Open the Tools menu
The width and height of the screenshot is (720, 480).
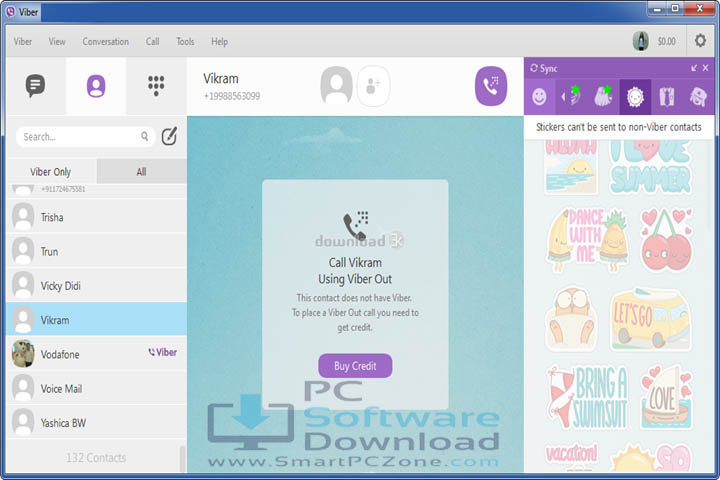pyautogui.click(x=185, y=41)
